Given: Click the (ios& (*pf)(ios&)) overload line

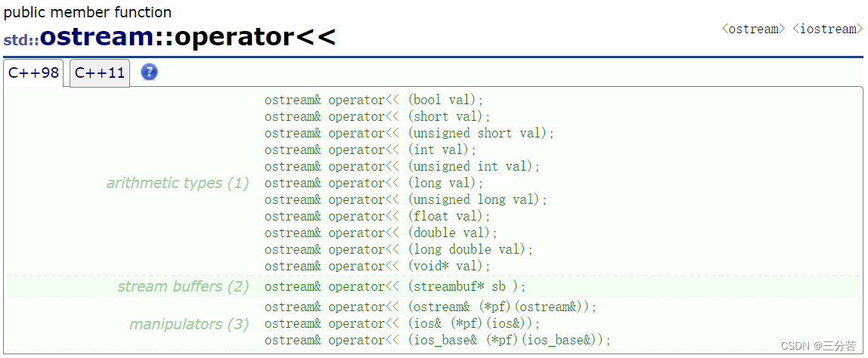Looking at the screenshot, I should 402,323.
